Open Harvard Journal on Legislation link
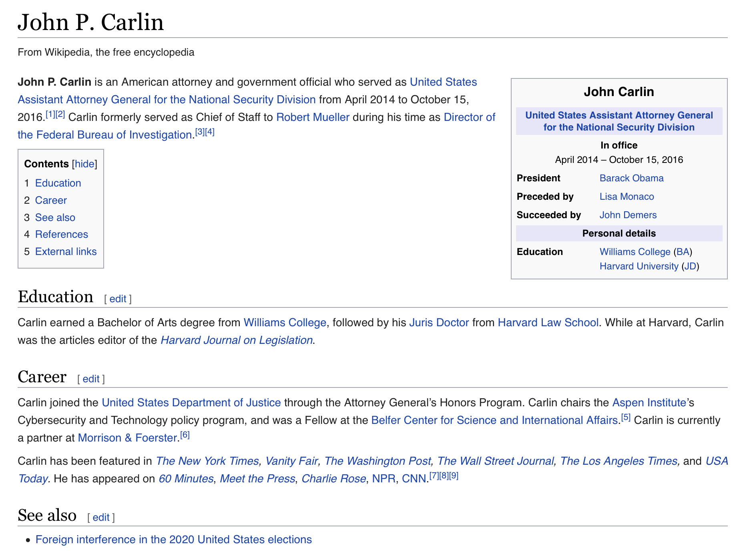The image size is (747, 560). (237, 340)
